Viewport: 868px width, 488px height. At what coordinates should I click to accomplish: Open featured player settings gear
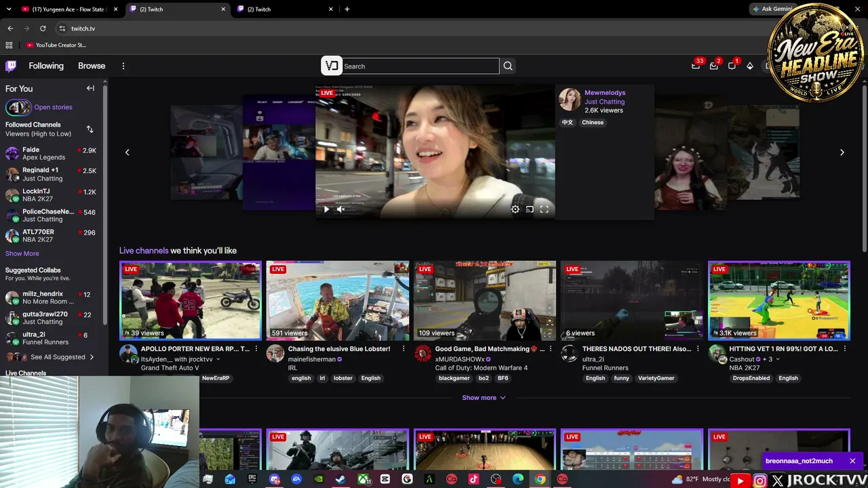(515, 209)
